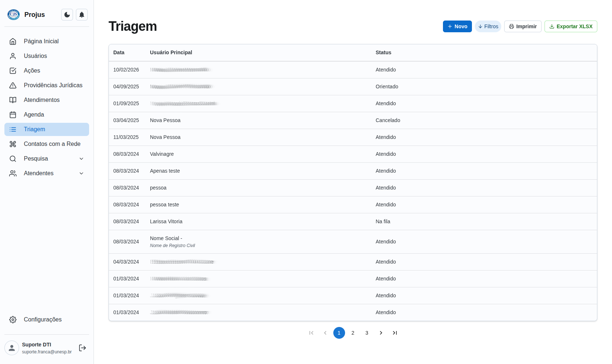Go to next page with right chevron
This screenshot has height=364, width=612.
(381, 333)
